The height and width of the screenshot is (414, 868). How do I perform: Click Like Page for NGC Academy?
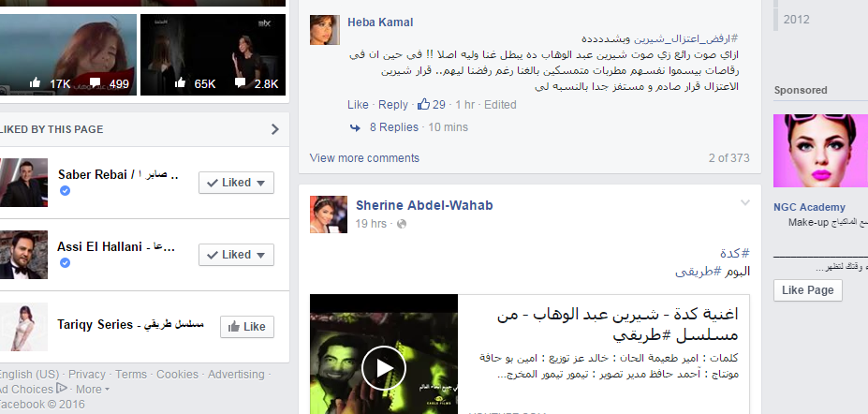pos(808,290)
